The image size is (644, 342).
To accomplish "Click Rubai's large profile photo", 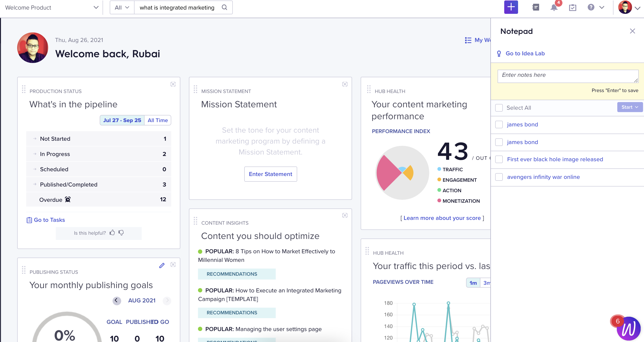I will pos(32,48).
